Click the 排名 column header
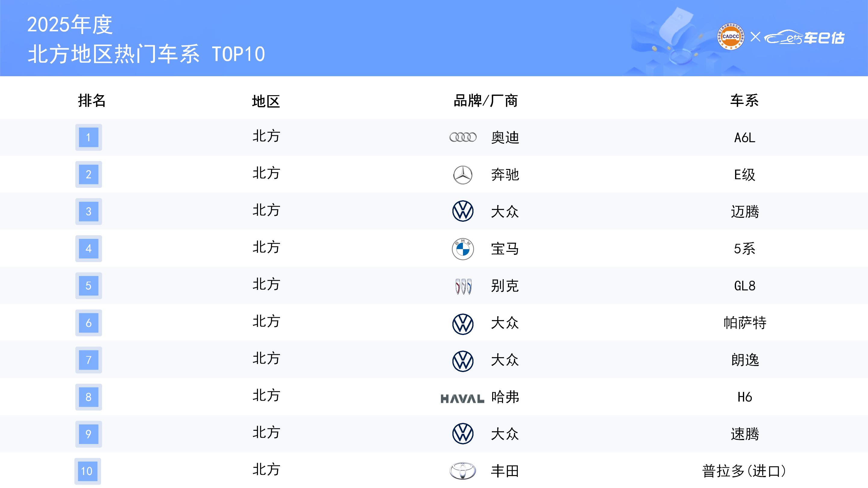 click(x=92, y=101)
